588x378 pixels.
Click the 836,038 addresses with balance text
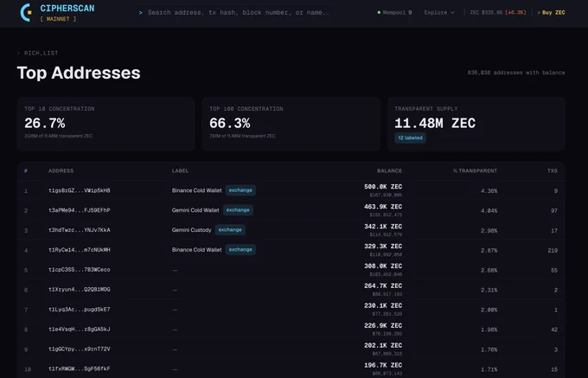(516, 73)
